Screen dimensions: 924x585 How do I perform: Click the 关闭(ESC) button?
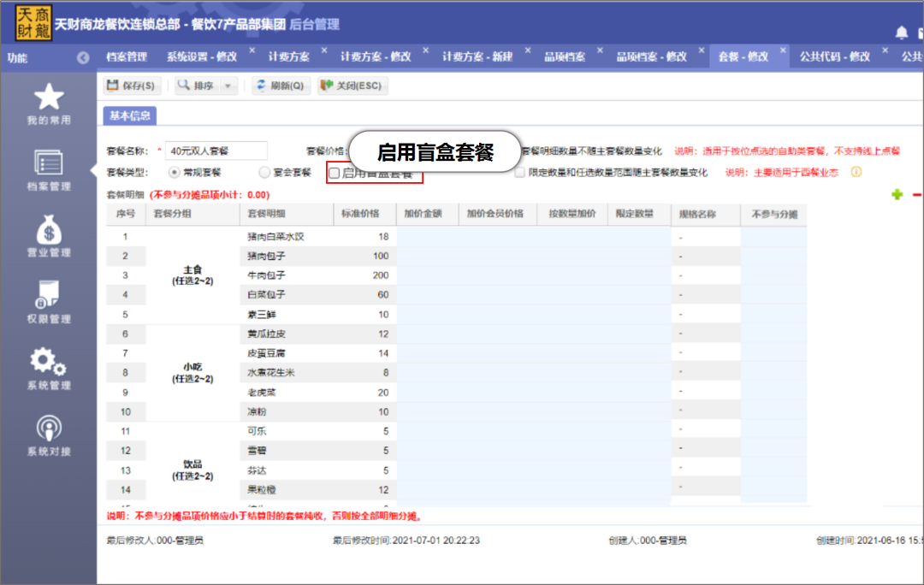352,86
